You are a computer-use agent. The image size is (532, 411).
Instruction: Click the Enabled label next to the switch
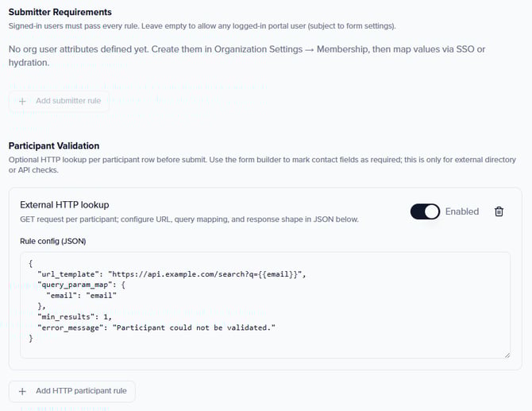[461, 211]
